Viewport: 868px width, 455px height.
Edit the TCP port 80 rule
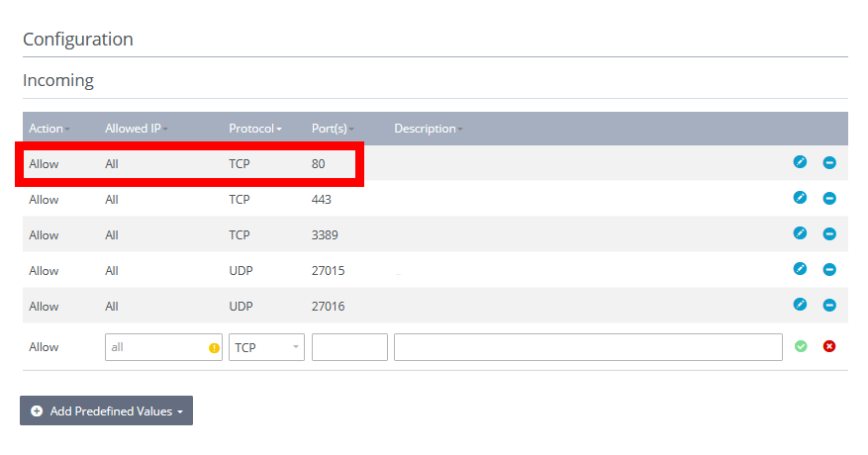click(800, 161)
